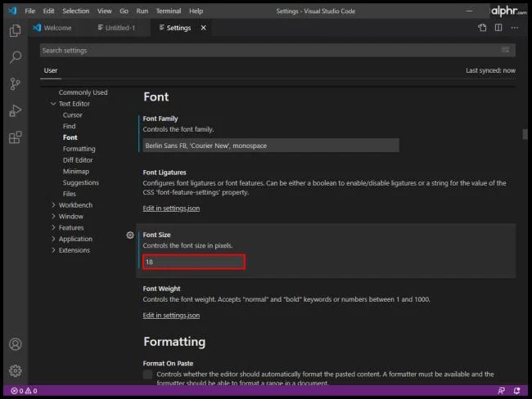Open the File menu

pyautogui.click(x=29, y=11)
